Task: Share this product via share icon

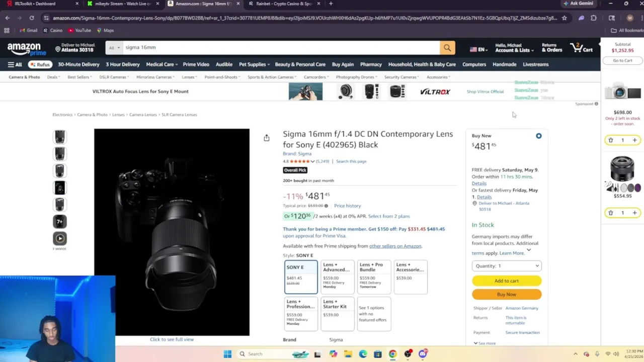Action: coord(267,138)
